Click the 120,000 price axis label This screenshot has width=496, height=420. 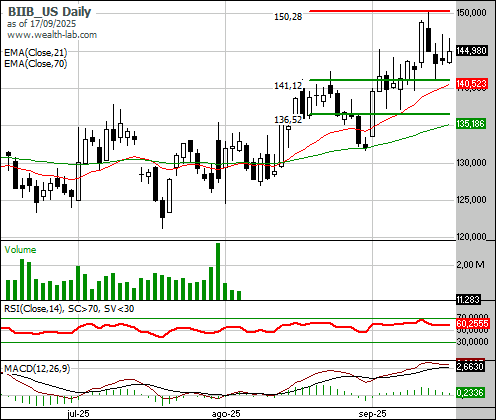click(471, 237)
